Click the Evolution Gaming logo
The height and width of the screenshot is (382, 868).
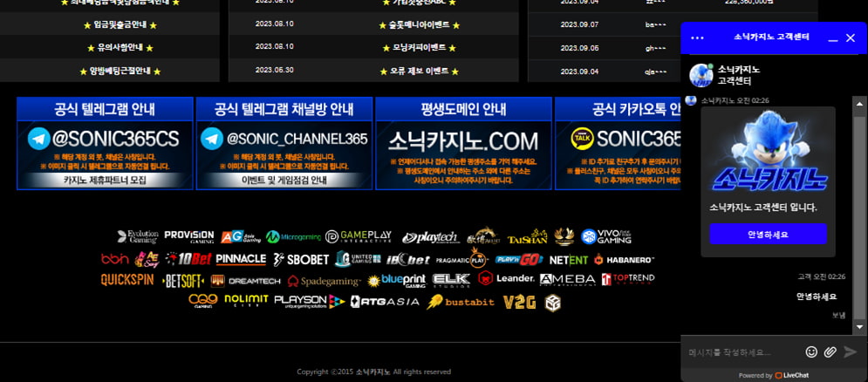pos(138,236)
